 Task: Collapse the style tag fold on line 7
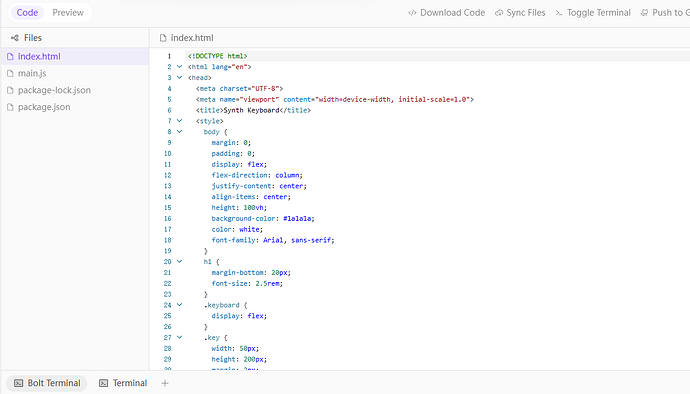(x=180, y=121)
